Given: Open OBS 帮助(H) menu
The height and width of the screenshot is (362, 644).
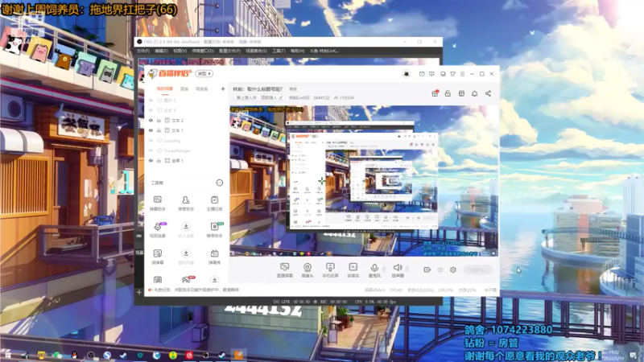Looking at the screenshot, I should 297,51.
